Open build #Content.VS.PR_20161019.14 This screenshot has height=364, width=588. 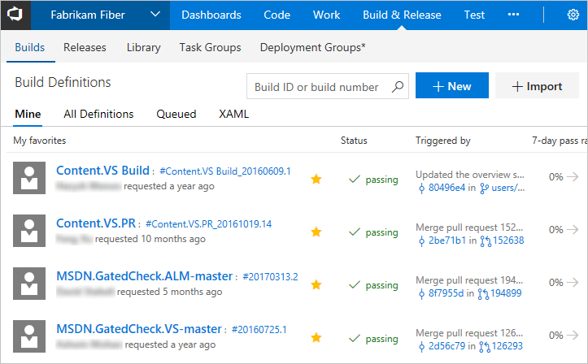(208, 224)
